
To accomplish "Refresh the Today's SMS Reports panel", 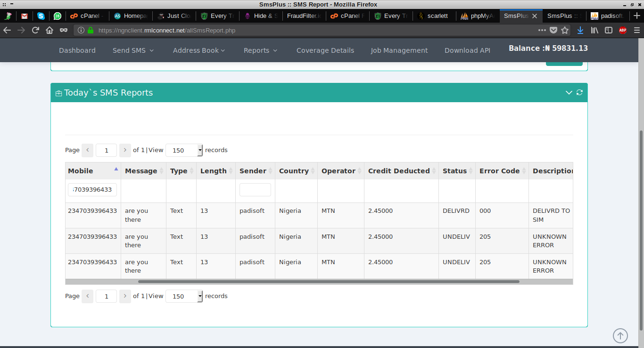I will pos(579,92).
